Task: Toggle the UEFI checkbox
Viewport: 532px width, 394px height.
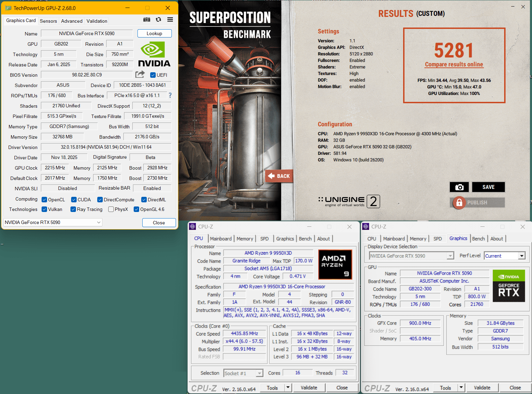Action: coord(153,75)
